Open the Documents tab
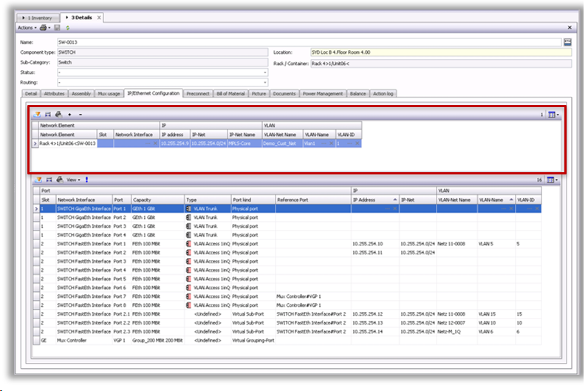Viewport: 588px width, 391px height. tap(284, 93)
